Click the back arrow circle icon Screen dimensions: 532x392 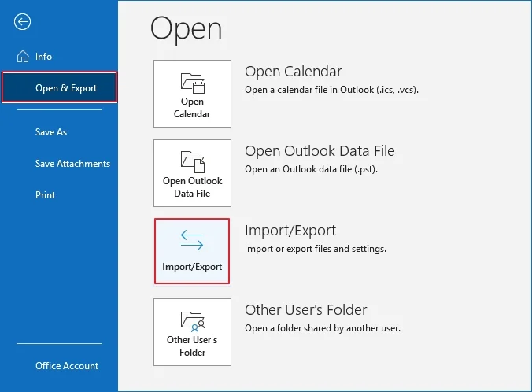(22, 22)
